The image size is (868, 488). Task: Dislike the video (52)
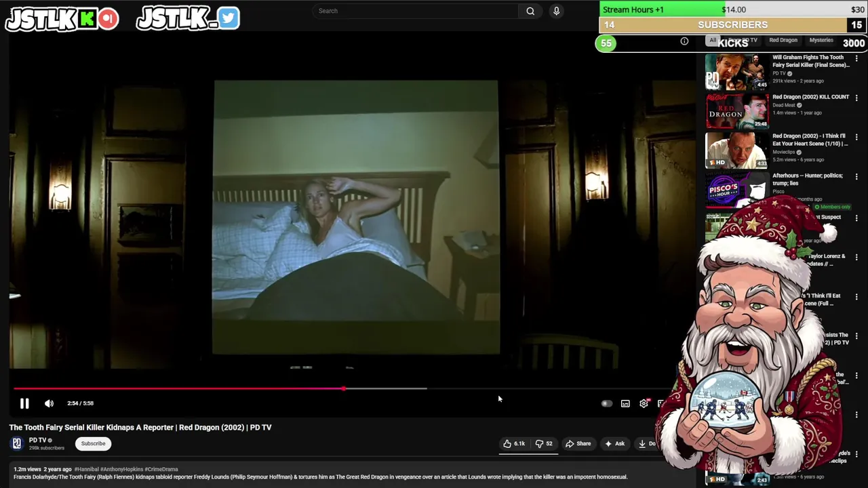pos(544,443)
